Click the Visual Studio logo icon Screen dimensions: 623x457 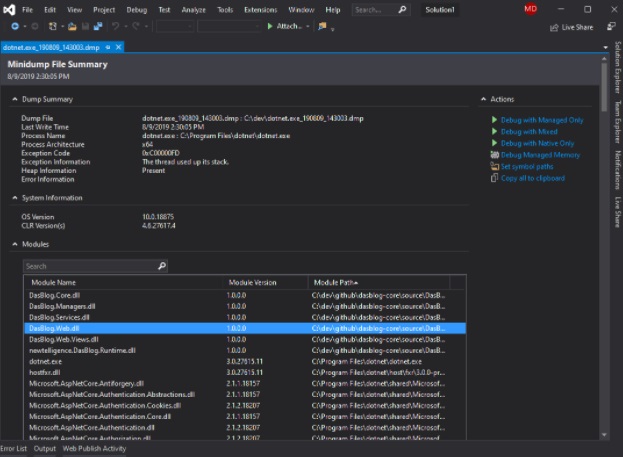coord(9,10)
